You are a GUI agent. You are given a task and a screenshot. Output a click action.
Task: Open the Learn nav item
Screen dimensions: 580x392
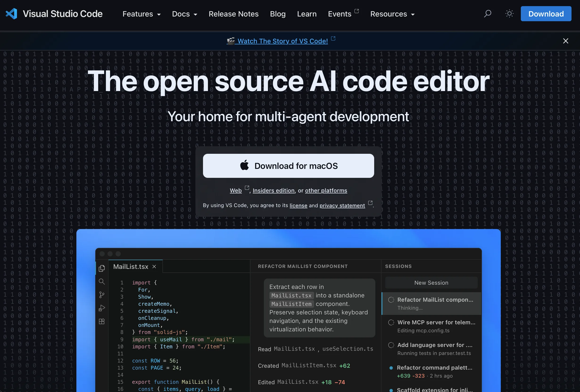click(x=307, y=14)
